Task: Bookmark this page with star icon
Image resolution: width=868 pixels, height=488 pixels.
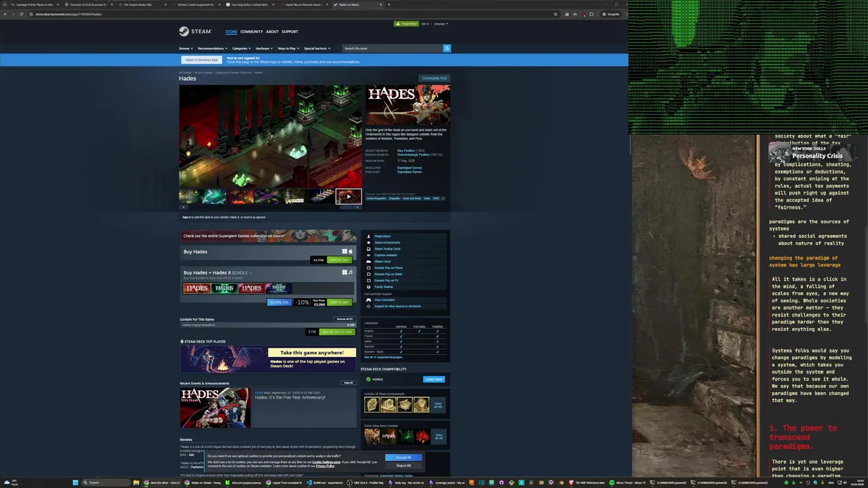Action: coord(555,14)
